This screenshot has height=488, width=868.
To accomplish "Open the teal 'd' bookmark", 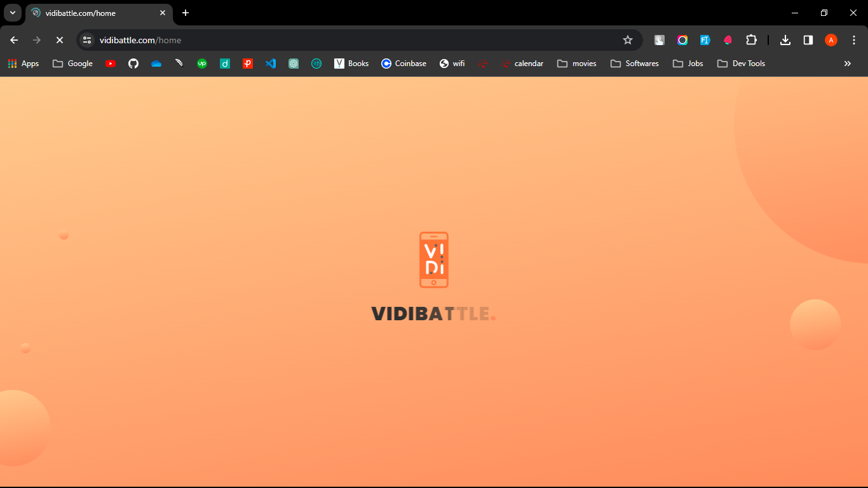I will (225, 64).
